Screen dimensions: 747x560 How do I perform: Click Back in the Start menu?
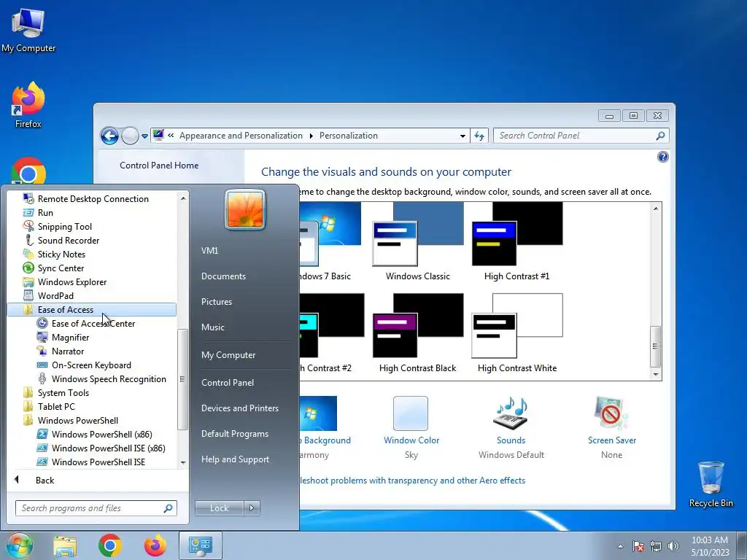click(x=44, y=480)
